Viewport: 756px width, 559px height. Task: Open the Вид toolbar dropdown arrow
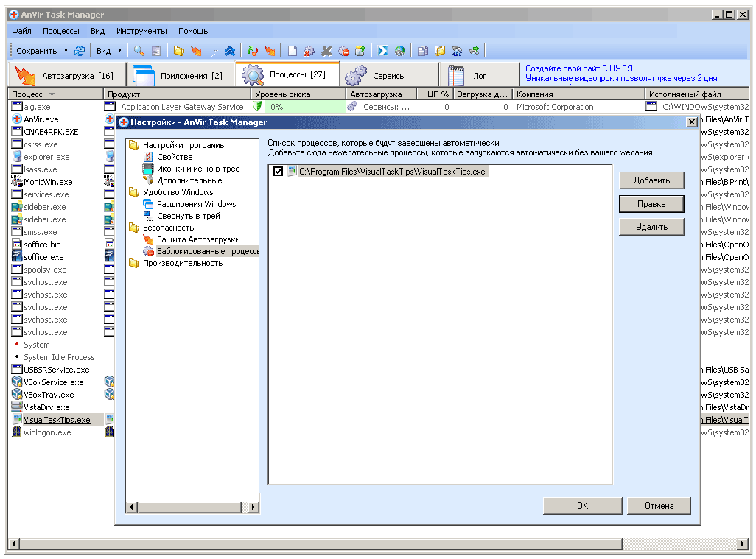tap(119, 51)
